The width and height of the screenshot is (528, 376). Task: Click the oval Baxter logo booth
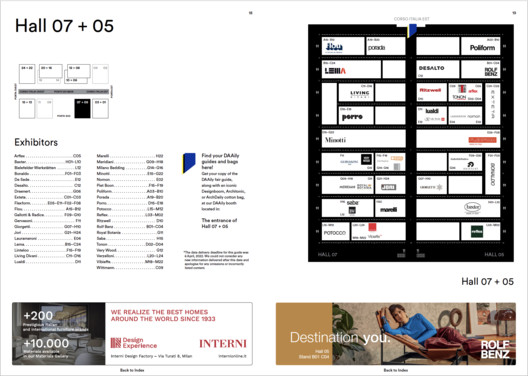click(x=458, y=208)
